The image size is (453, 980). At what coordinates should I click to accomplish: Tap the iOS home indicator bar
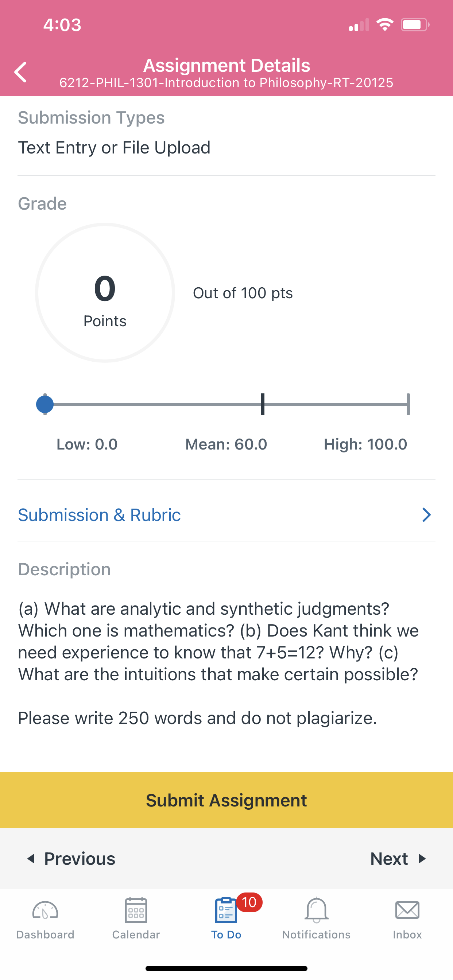[x=226, y=968]
